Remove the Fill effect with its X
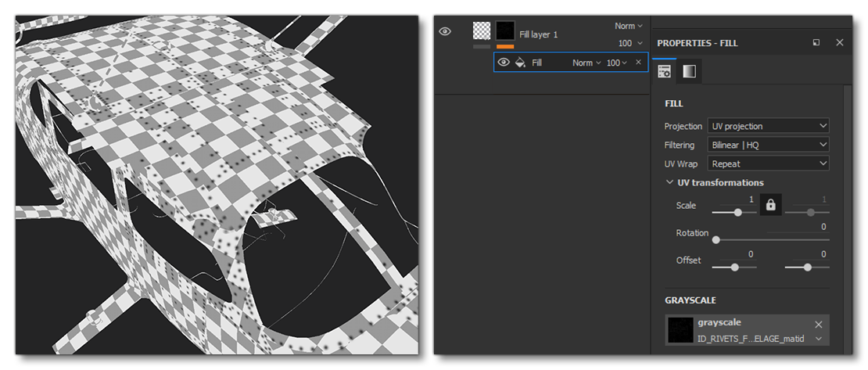Viewport: 868px width, 370px height. [638, 63]
